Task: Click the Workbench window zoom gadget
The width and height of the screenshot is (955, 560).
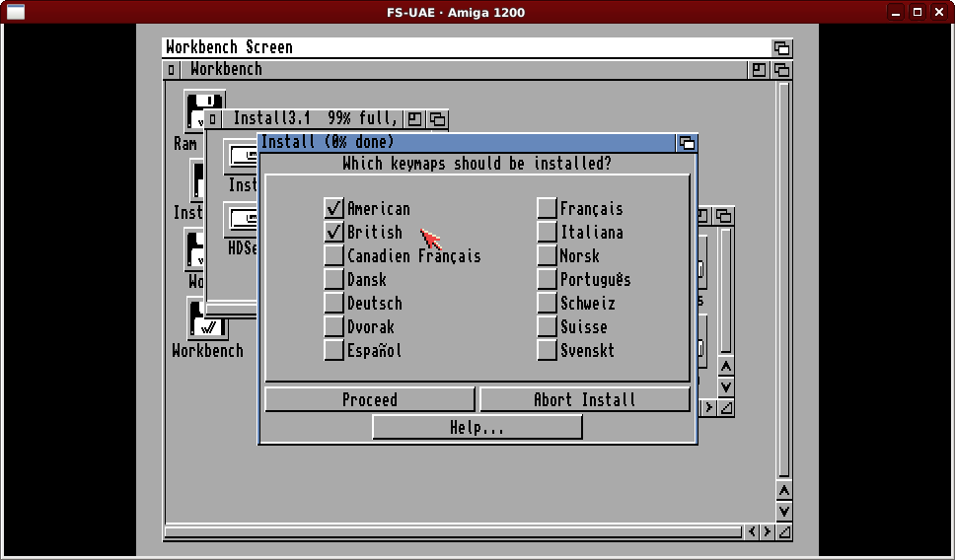Action: pyautogui.click(x=759, y=70)
